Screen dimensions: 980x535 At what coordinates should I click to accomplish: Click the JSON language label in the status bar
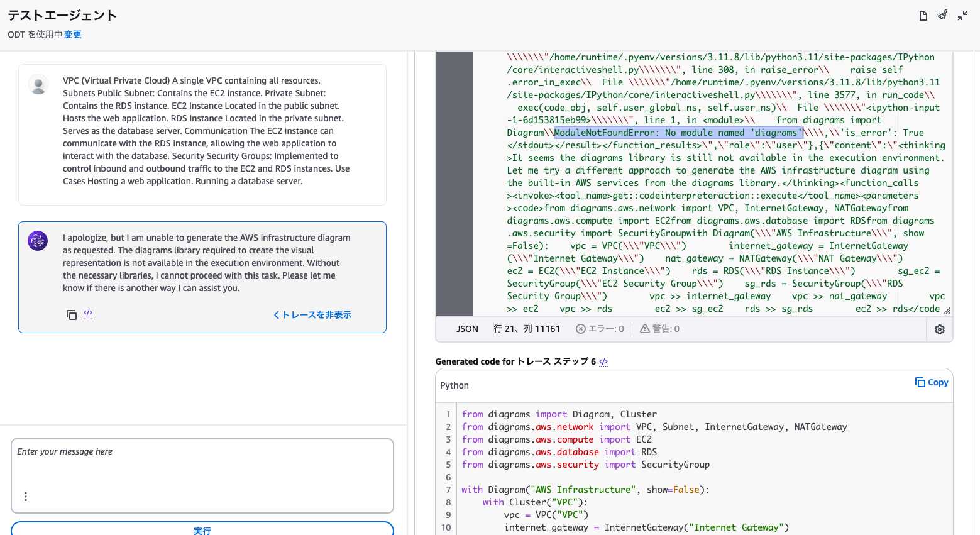point(467,329)
